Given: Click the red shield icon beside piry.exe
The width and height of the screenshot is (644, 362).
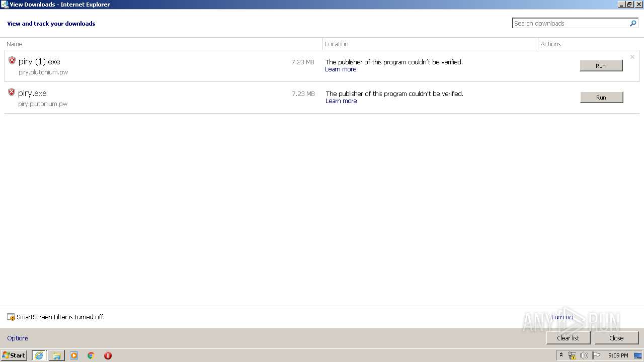Looking at the screenshot, I should tap(12, 92).
